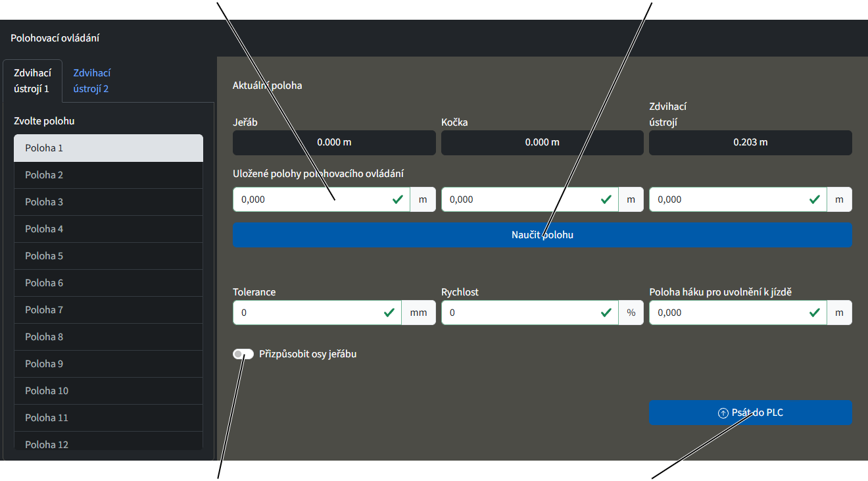Screen dimensions: 868x481
Task: Focus the Zdvihací ústrojí saved position input
Action: [738, 199]
